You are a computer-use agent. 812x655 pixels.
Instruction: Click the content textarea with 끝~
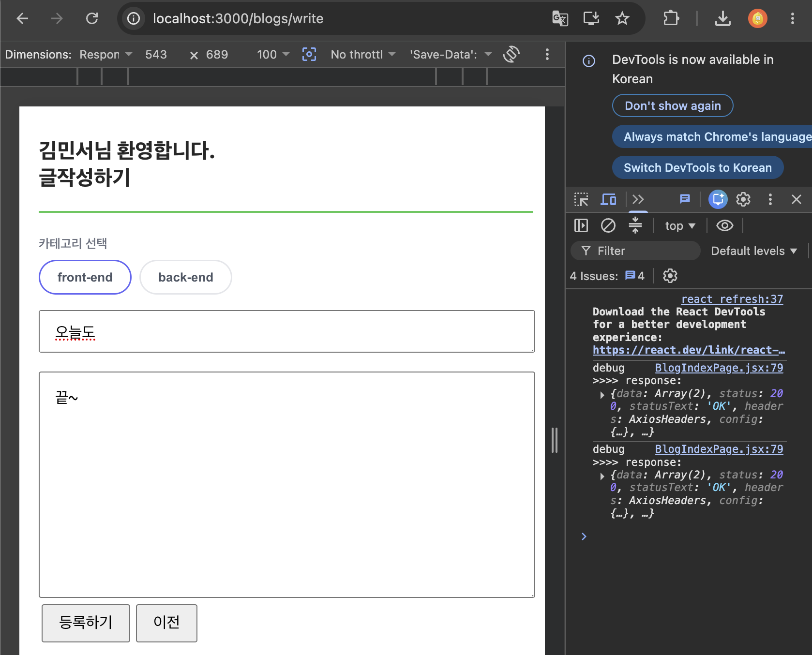coord(287,485)
